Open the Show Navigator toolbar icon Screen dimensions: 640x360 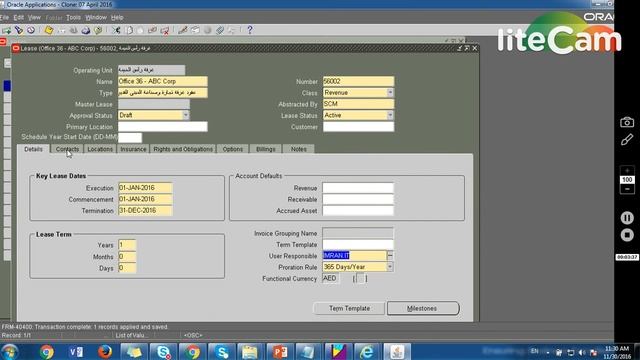click(31, 31)
